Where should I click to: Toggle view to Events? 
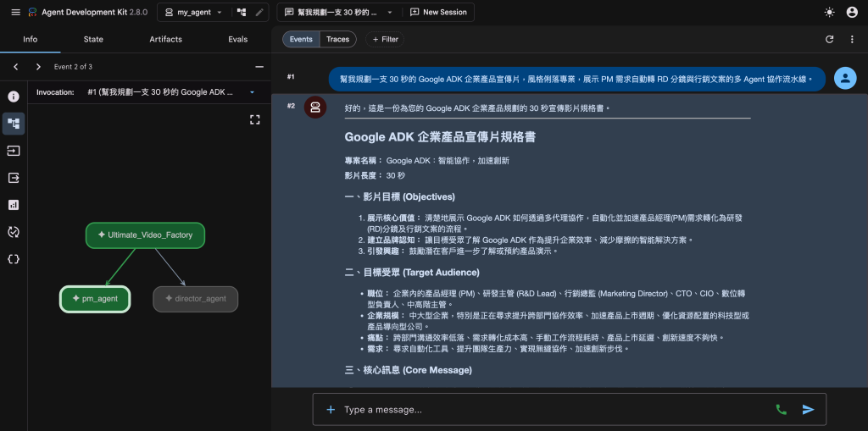click(x=301, y=39)
